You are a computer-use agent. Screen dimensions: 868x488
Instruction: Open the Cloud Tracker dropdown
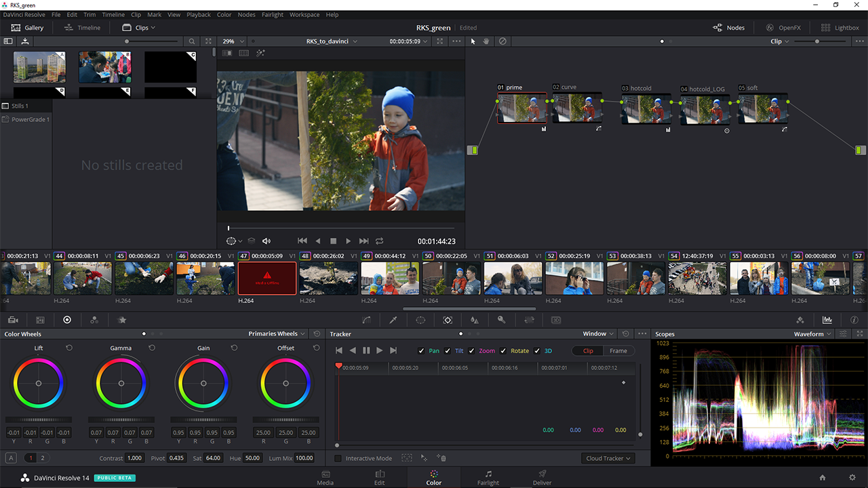point(608,459)
